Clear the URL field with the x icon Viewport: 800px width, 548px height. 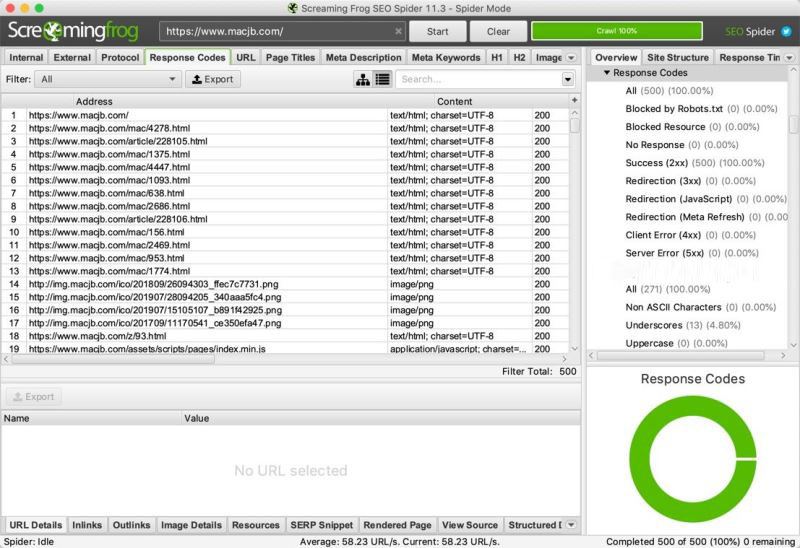398,31
